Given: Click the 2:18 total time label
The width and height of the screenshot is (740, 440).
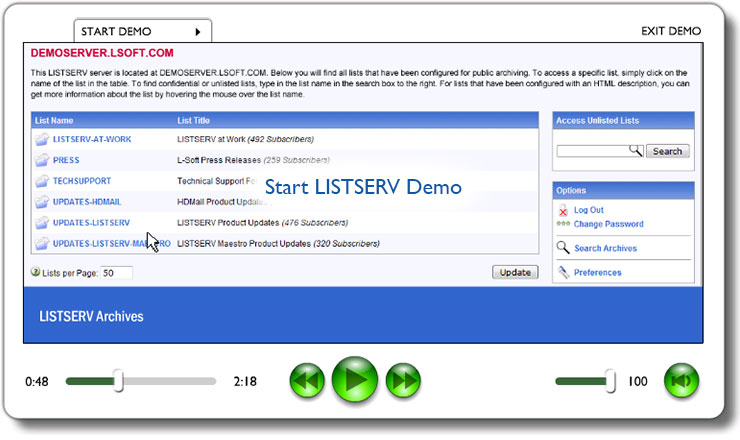Looking at the screenshot, I should click(x=245, y=381).
